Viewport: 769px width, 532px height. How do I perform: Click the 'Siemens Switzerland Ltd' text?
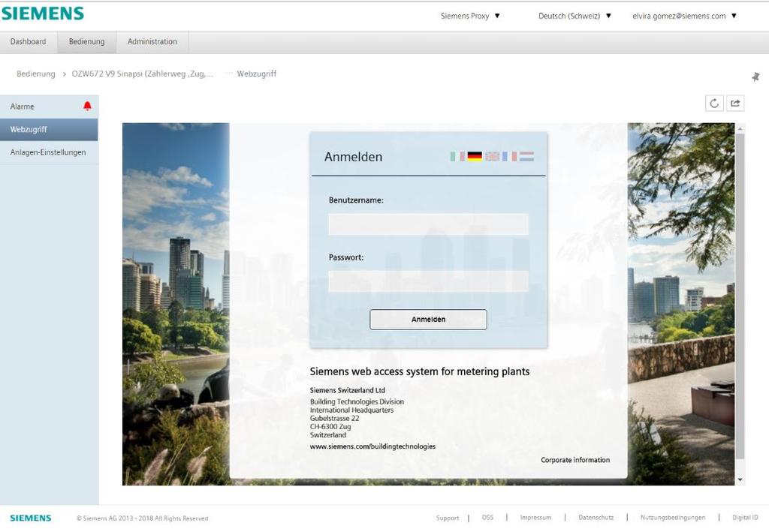pos(347,390)
